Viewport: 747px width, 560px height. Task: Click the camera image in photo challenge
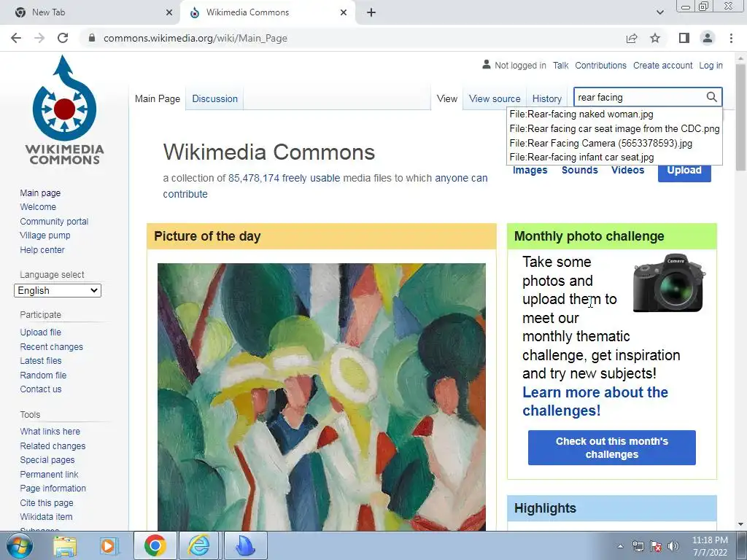[x=669, y=283]
